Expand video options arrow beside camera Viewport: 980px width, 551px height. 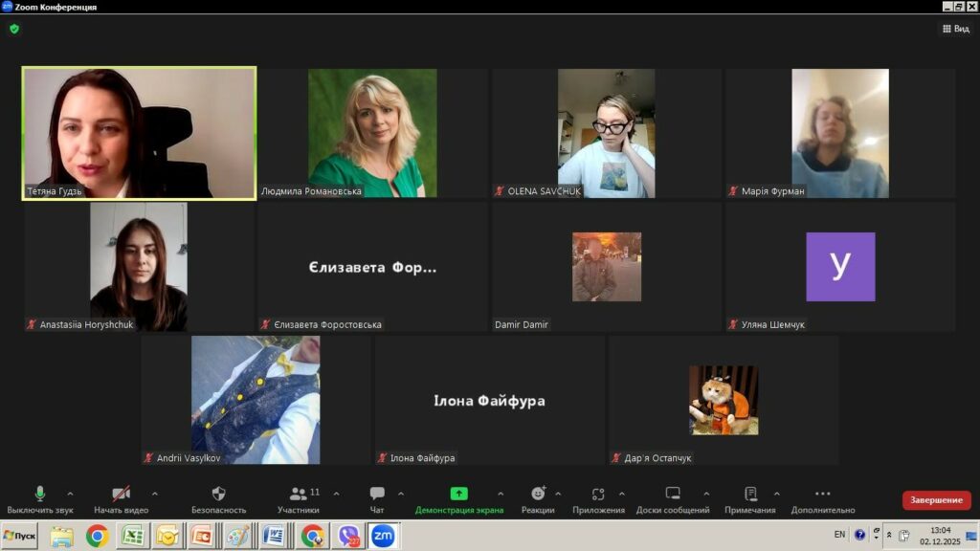[155, 495]
